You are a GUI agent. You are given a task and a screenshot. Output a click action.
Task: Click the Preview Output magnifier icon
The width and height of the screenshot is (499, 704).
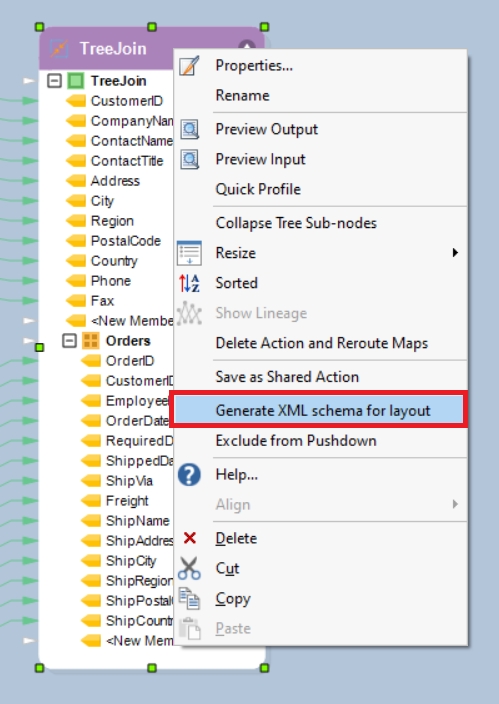tap(190, 129)
